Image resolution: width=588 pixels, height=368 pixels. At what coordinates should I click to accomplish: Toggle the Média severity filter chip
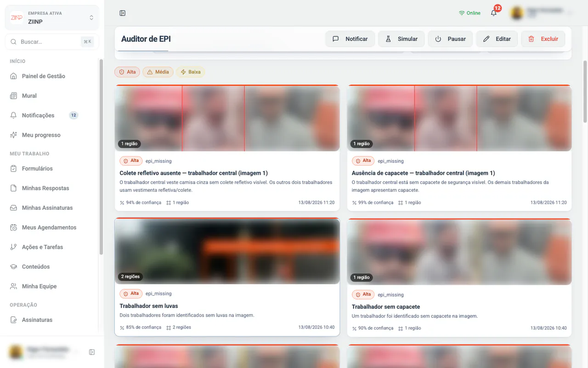tap(158, 72)
